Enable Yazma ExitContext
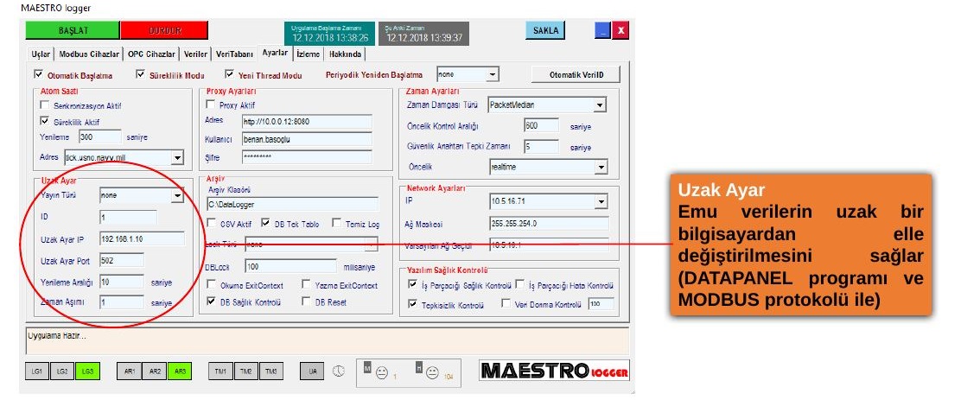This screenshot has width=980, height=400. pos(306,284)
